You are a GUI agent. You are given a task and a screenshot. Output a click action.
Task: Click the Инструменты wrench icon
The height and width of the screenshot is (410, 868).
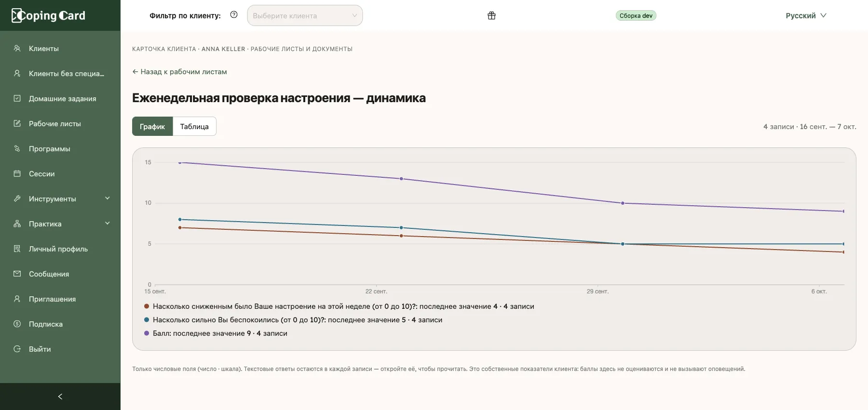[x=17, y=198]
